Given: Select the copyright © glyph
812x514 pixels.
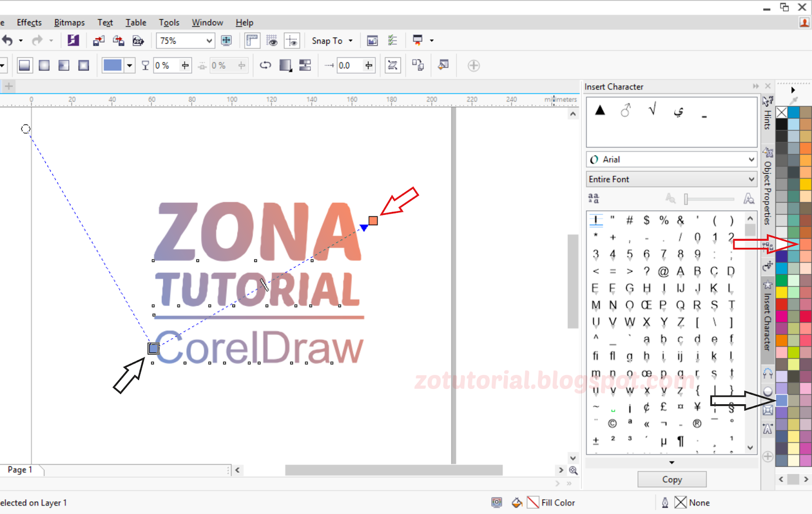Looking at the screenshot, I should (613, 424).
